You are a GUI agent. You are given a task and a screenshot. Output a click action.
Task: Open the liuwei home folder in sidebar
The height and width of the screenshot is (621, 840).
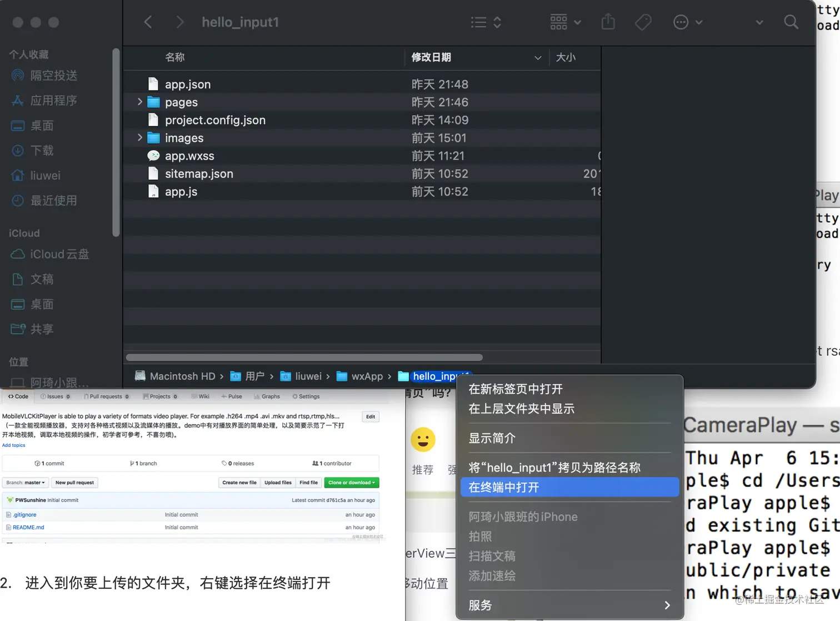point(36,175)
